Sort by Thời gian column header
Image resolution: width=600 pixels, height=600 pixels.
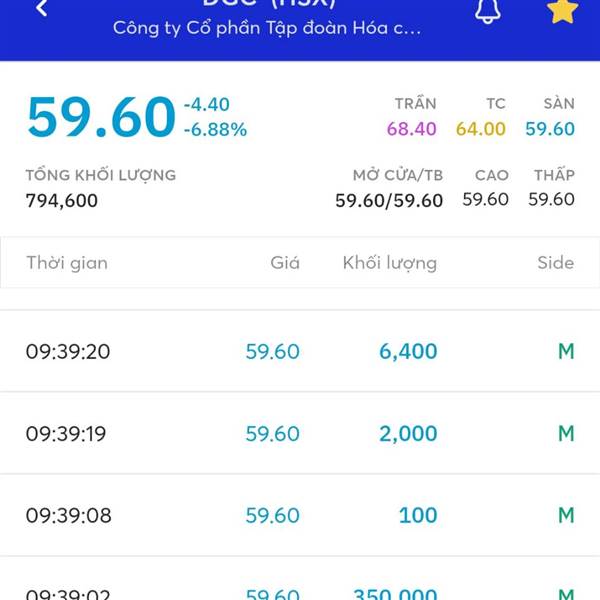click(67, 263)
